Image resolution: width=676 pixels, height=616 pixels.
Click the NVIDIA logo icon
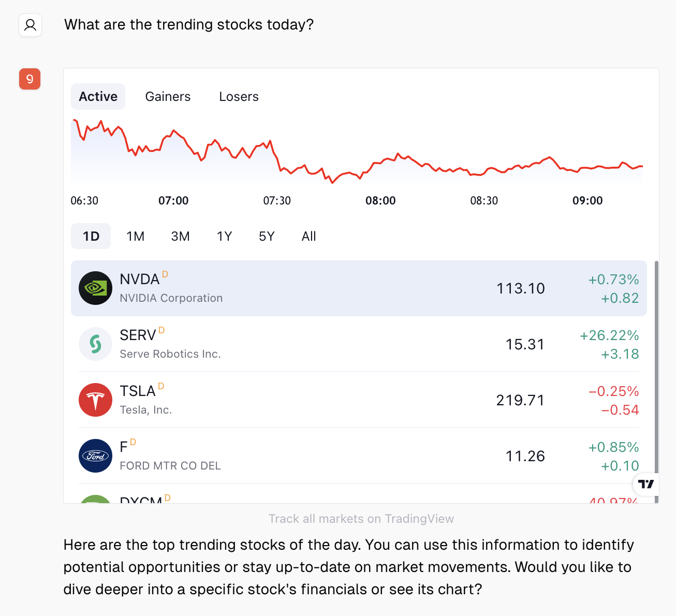coord(95,288)
